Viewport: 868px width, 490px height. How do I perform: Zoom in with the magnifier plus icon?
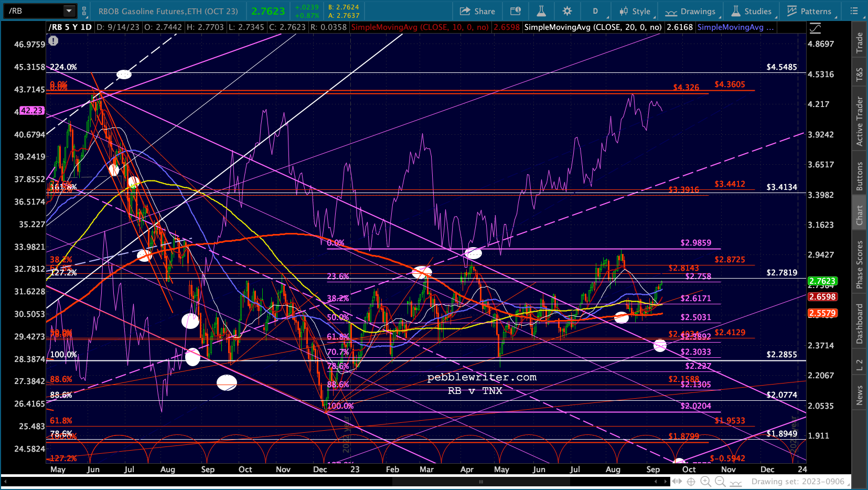pyautogui.click(x=706, y=481)
